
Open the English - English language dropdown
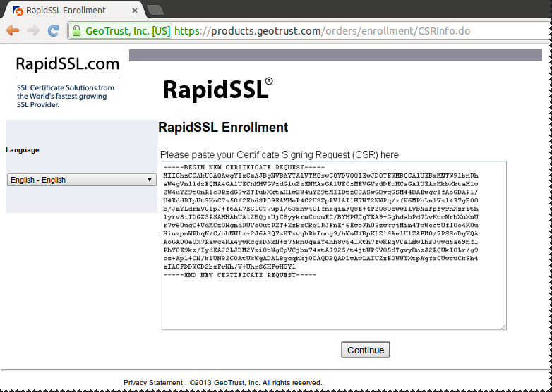(x=82, y=180)
